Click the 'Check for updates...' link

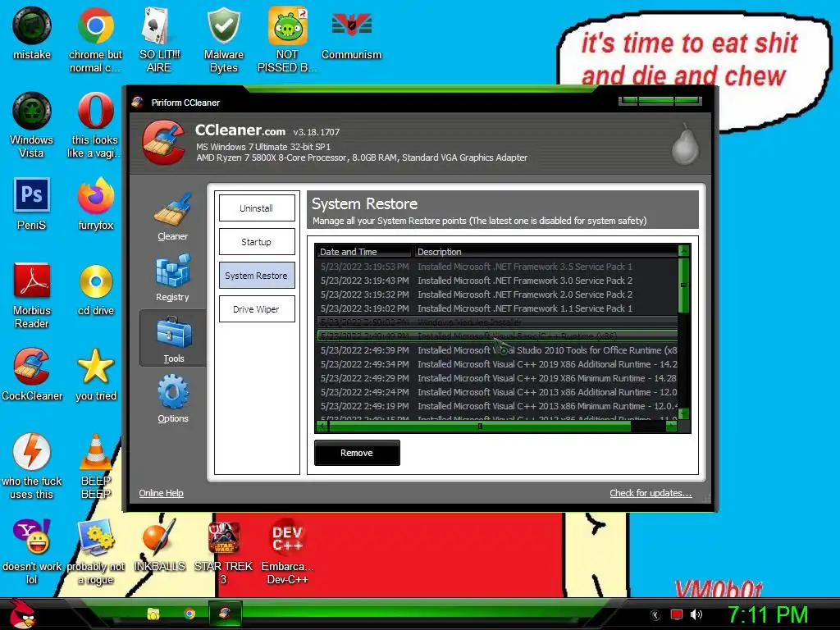(651, 493)
